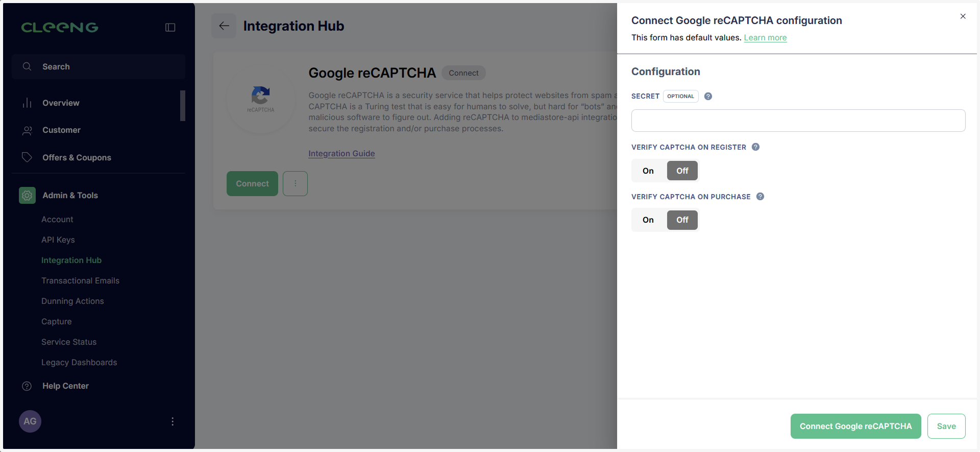Open the Integration Guide link
Image resolution: width=980 pixels, height=452 pixels.
[341, 154]
